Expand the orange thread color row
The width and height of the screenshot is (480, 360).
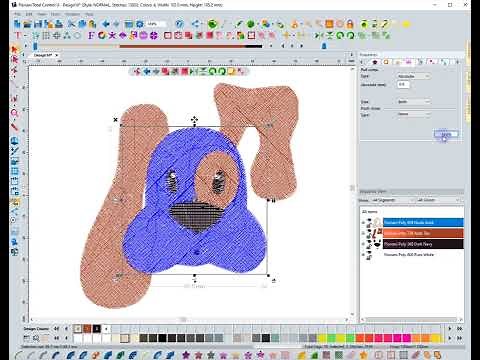pos(363,233)
